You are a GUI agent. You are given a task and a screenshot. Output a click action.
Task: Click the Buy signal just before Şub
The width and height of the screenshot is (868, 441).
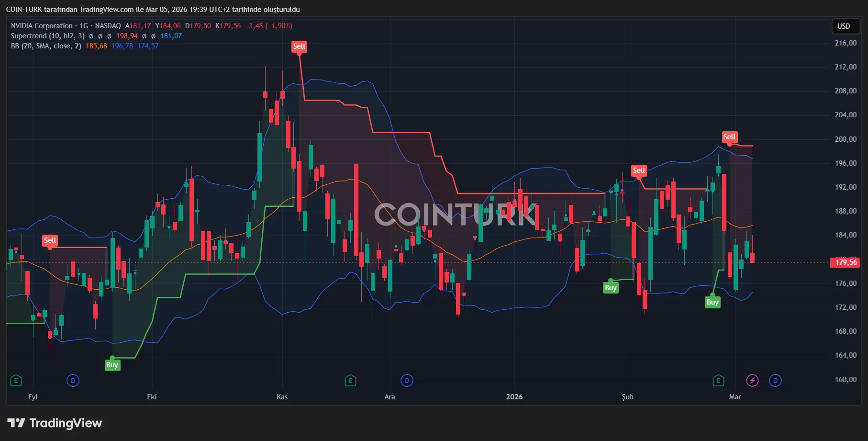point(610,288)
